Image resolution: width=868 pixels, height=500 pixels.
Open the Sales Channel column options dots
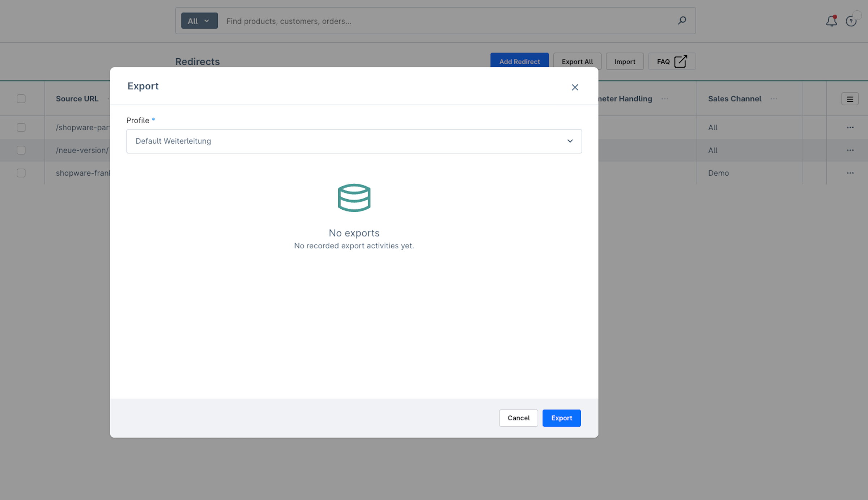[774, 99]
